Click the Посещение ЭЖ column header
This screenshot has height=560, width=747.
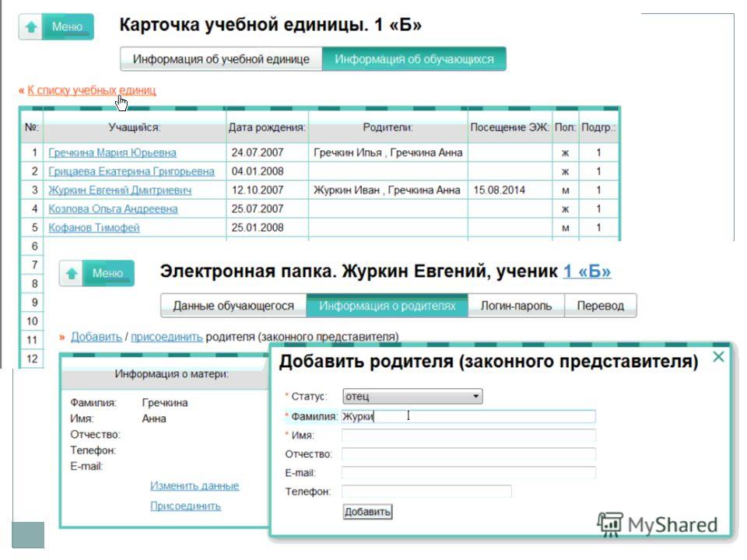pyautogui.click(x=510, y=127)
